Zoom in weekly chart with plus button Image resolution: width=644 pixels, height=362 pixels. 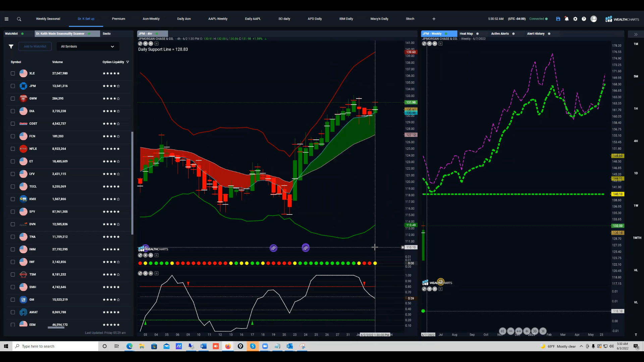coord(527,331)
